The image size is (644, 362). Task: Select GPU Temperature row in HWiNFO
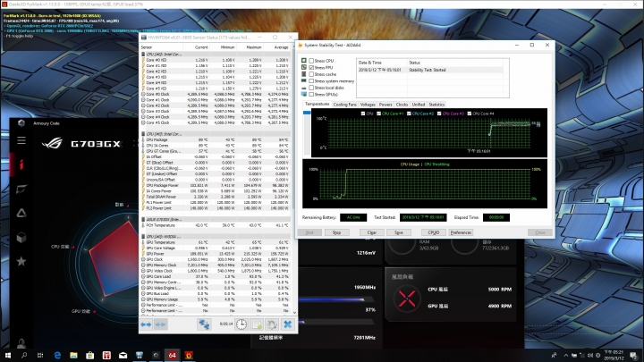[216, 242]
